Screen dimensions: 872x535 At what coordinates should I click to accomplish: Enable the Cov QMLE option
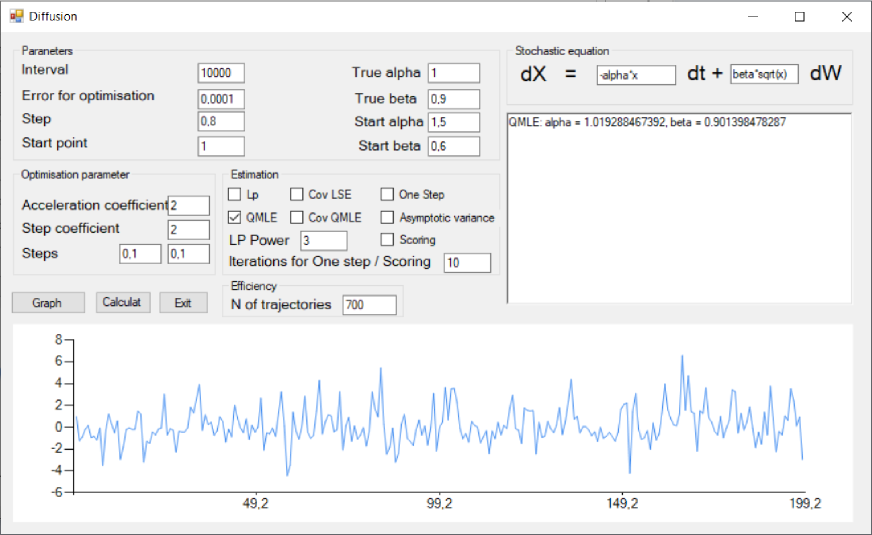[x=297, y=217]
